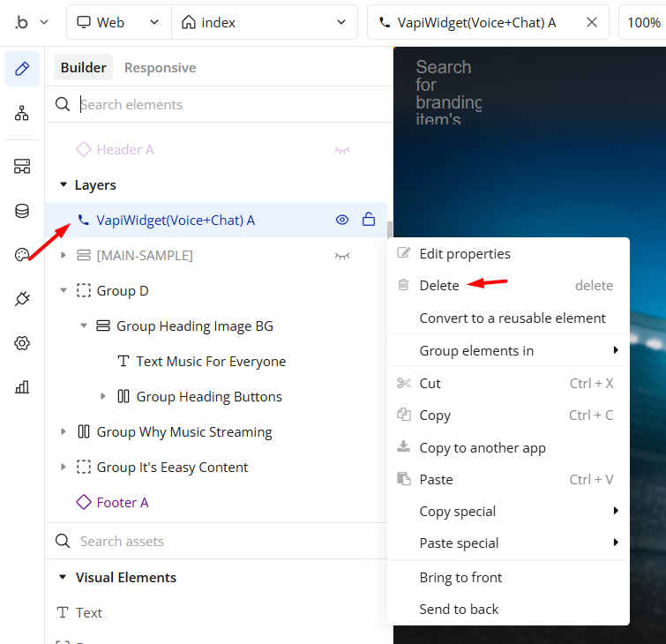
Task: Switch to the Builder tab
Action: [83, 67]
